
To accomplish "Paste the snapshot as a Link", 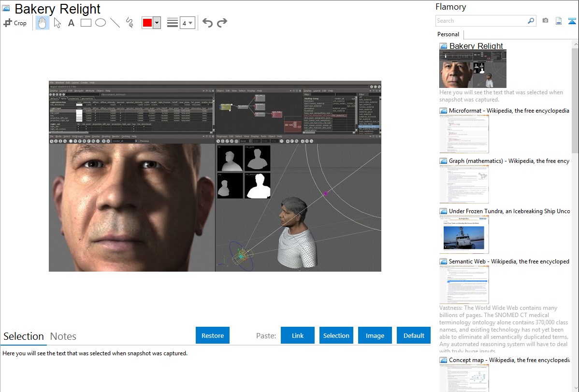I will point(298,335).
